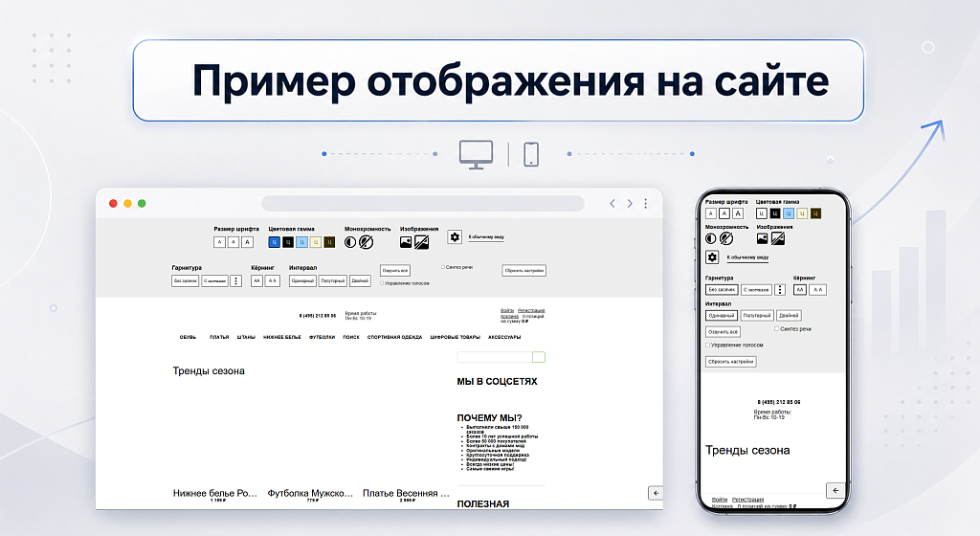Select smallest font size A in browser window

pos(219,242)
